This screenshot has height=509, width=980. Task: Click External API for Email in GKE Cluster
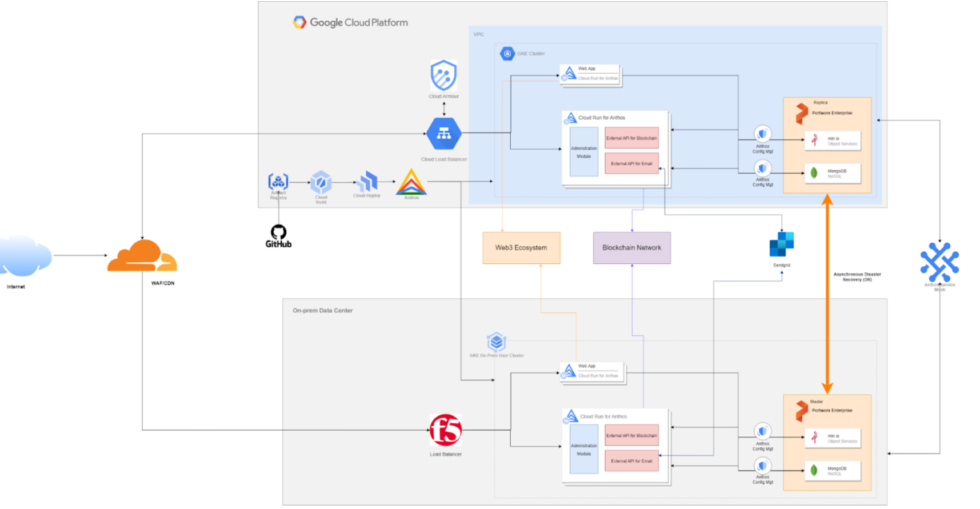click(x=631, y=163)
